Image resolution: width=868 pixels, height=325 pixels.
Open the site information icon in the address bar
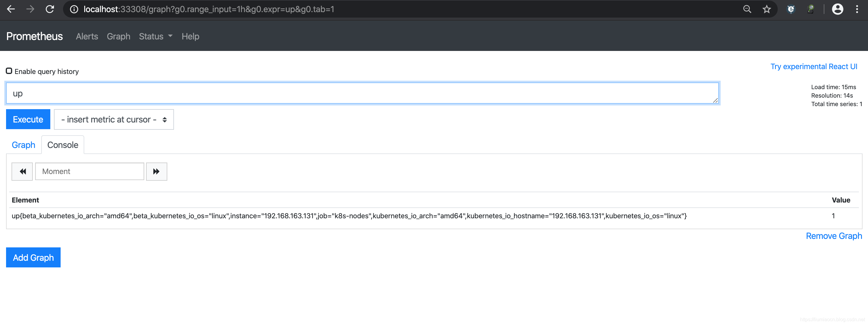click(74, 9)
